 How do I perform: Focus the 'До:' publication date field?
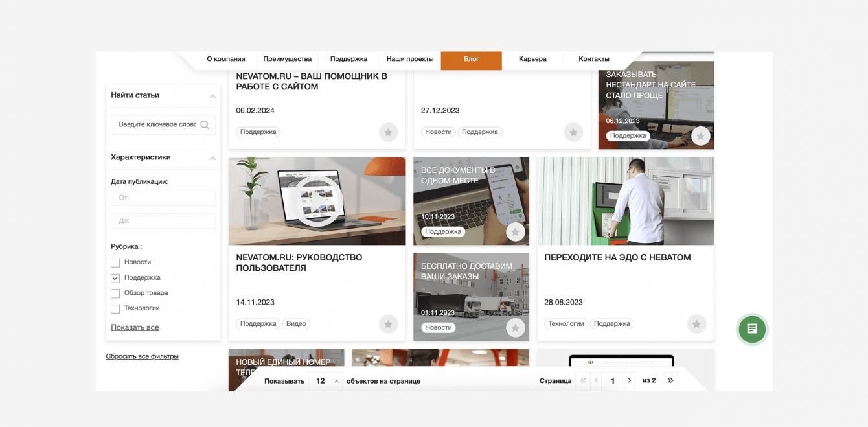point(163,221)
